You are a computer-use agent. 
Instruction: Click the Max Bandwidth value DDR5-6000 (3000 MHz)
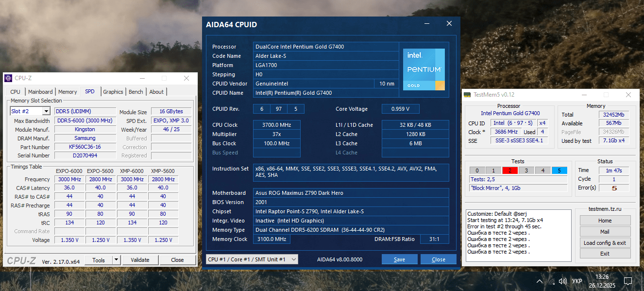click(85, 120)
